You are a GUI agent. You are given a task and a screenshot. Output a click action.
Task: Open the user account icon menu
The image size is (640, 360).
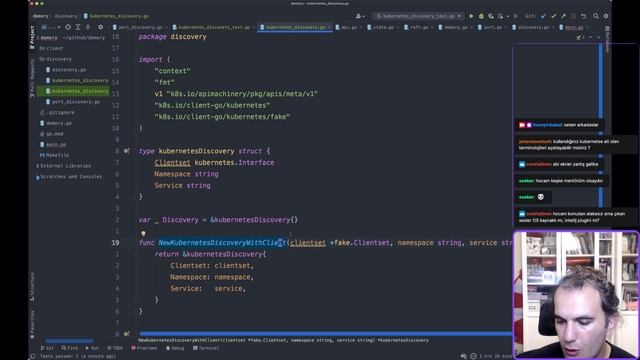[360, 16]
